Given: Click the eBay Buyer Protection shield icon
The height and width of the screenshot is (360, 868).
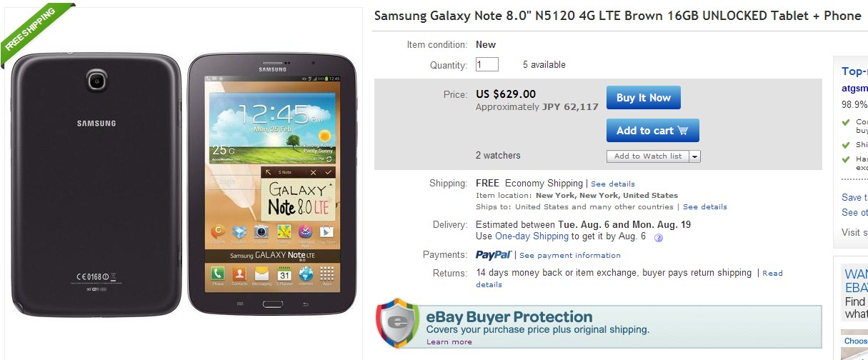Looking at the screenshot, I should 397,323.
